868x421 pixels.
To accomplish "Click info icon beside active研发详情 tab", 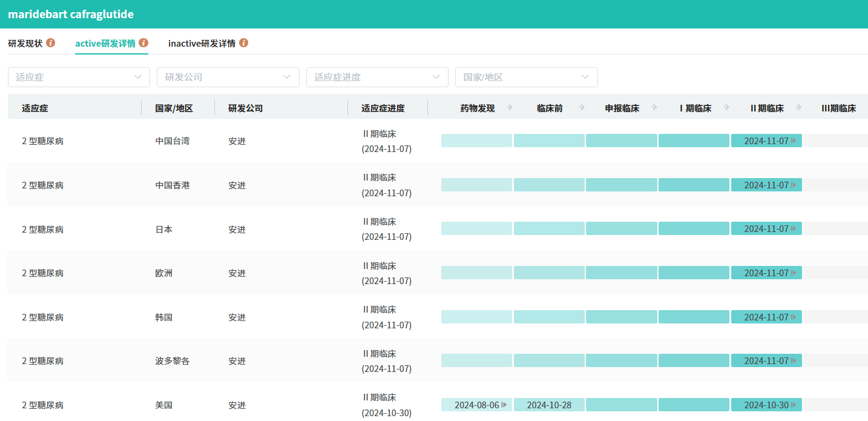I will coord(143,43).
